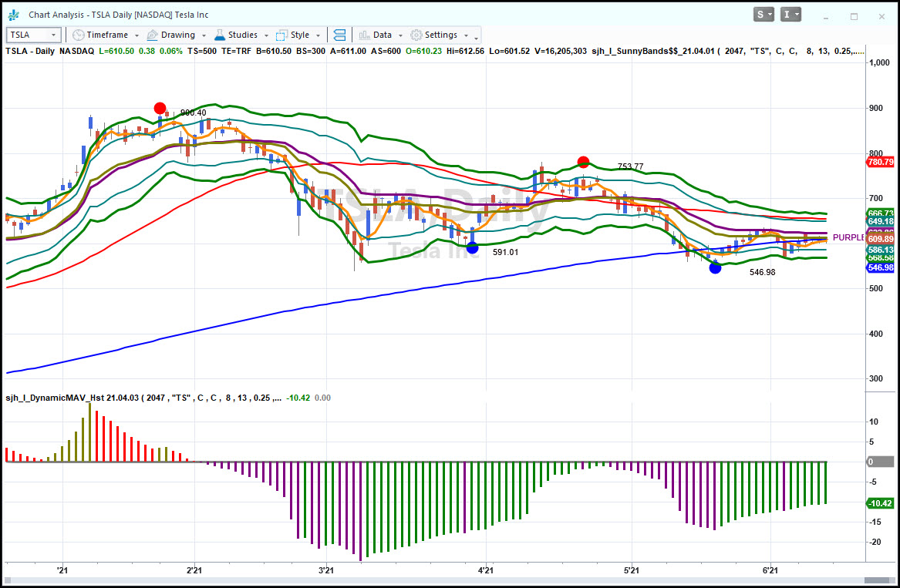Click the green -10.42 histogram axis label
The image size is (900, 588).
[880, 504]
